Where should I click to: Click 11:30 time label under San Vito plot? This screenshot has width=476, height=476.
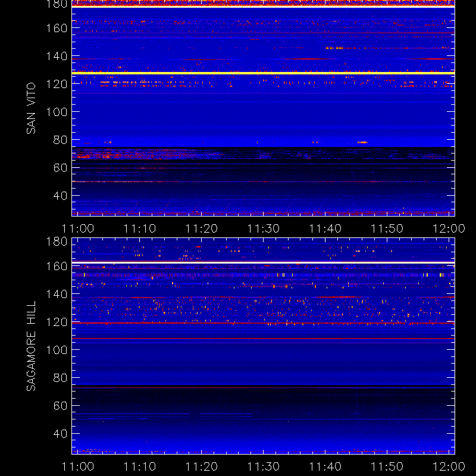[264, 228]
